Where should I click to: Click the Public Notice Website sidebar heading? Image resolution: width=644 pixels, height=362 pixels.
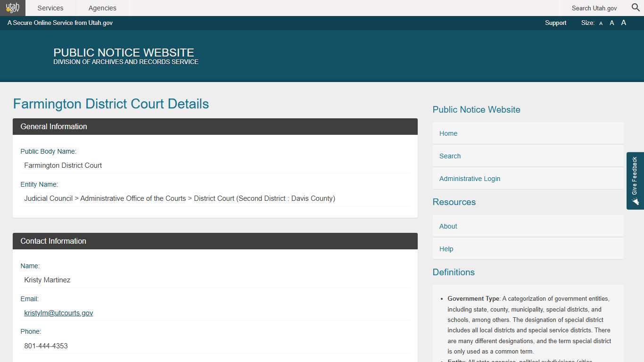(x=476, y=109)
